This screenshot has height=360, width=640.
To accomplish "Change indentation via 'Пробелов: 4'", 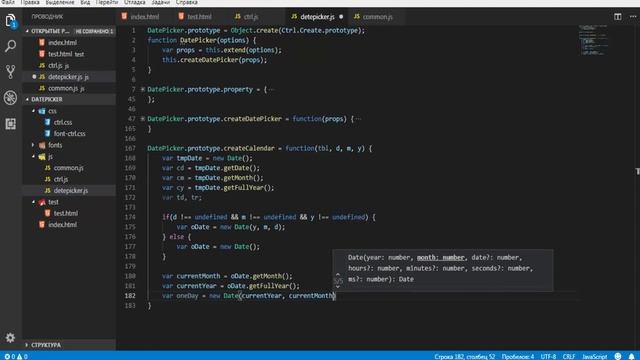I will tap(518, 356).
